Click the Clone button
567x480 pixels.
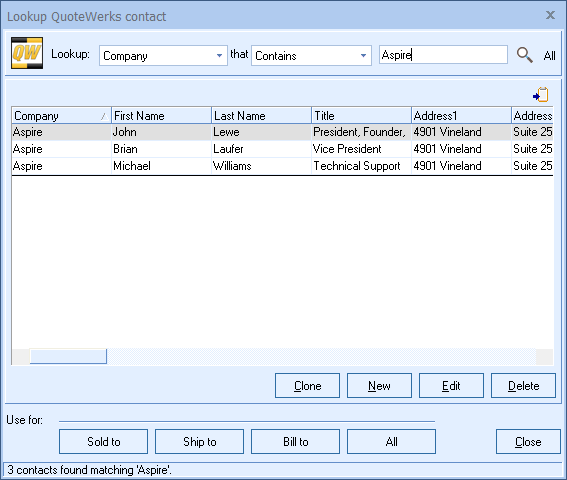[x=307, y=386]
